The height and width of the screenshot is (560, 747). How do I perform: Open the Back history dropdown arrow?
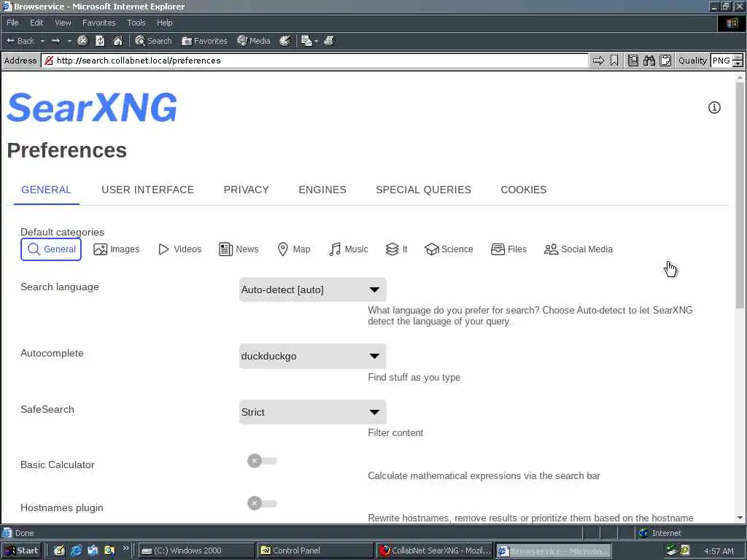[42, 41]
